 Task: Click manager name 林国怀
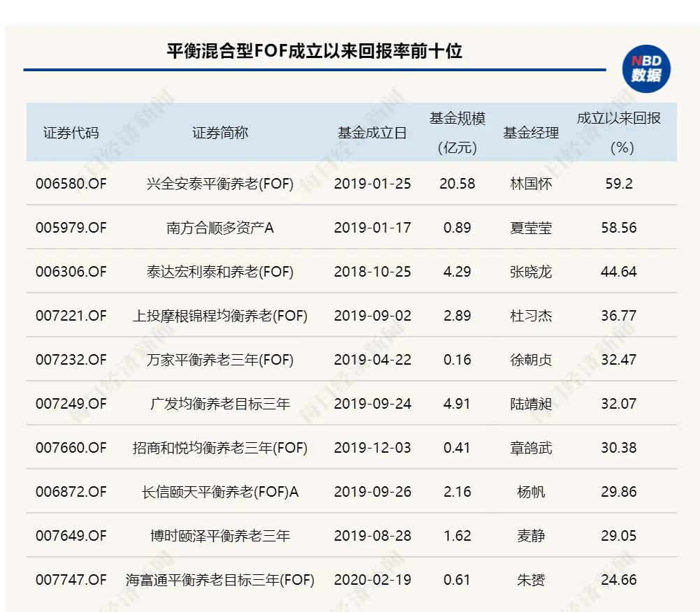(531, 184)
